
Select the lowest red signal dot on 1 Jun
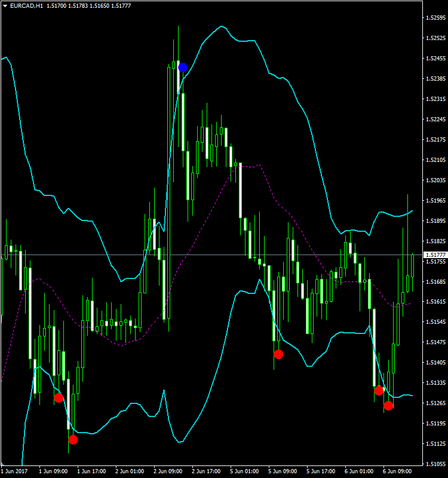pos(73,440)
